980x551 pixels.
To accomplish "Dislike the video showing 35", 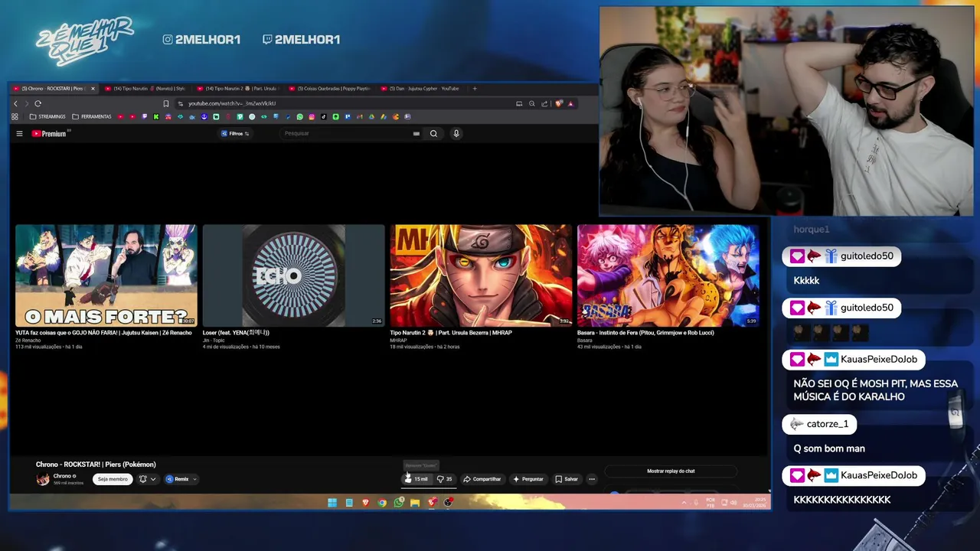I will [444, 479].
